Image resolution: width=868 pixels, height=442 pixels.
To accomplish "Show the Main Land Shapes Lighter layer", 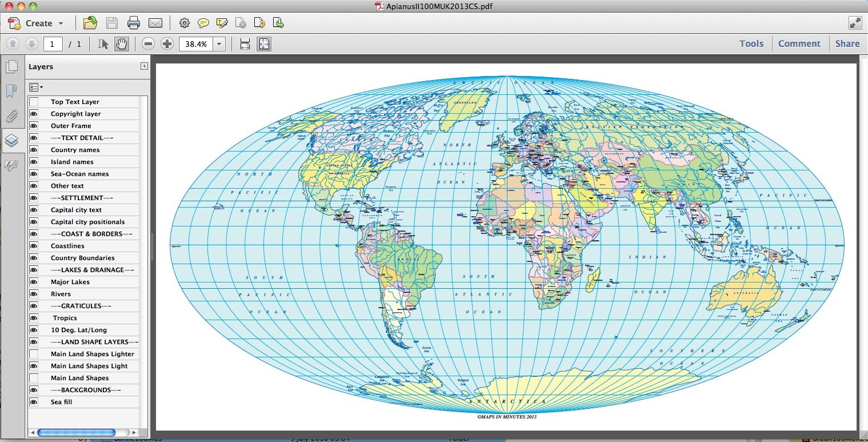I will (34, 354).
